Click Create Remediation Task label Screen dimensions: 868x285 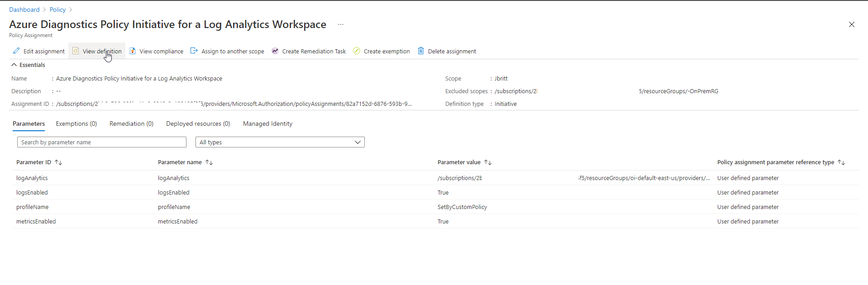click(x=314, y=51)
